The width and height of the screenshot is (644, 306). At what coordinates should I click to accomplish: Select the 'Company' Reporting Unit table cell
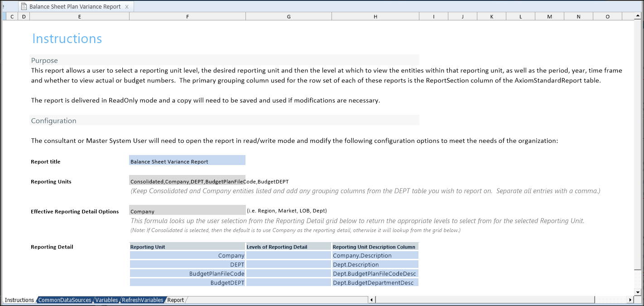[x=187, y=256]
